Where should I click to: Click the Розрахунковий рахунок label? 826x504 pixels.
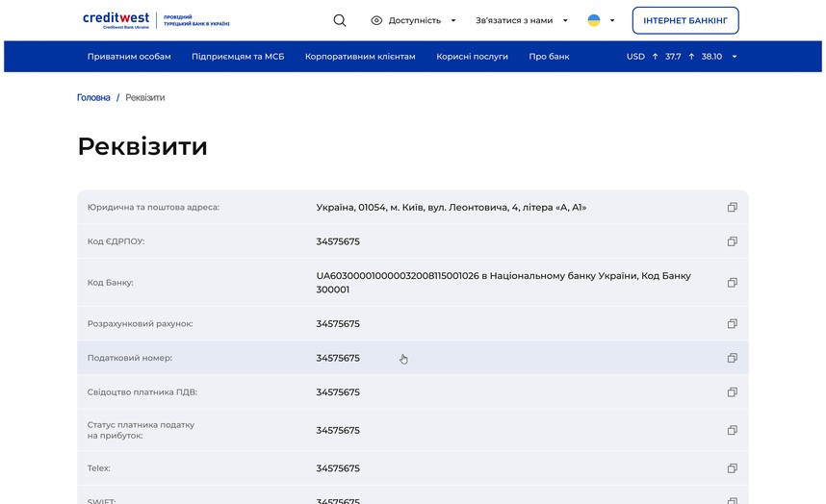[x=141, y=323]
